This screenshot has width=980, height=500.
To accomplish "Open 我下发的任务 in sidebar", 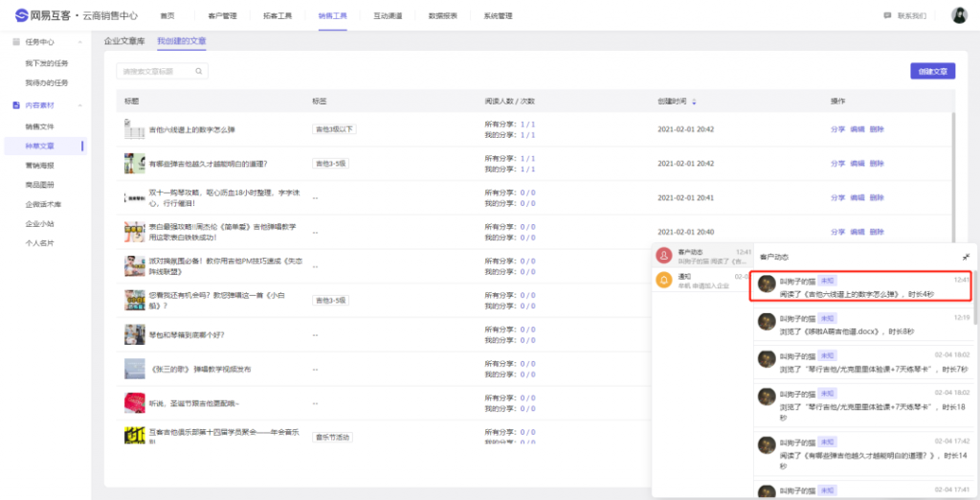I will pos(46,63).
